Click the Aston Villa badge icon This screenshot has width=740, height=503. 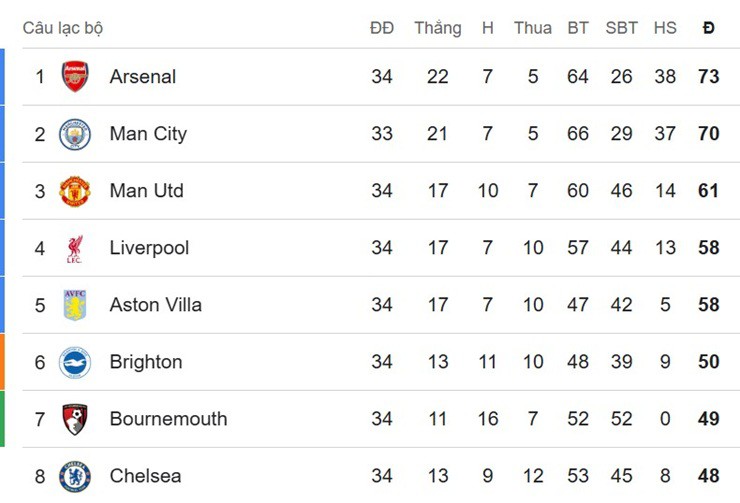point(75,305)
